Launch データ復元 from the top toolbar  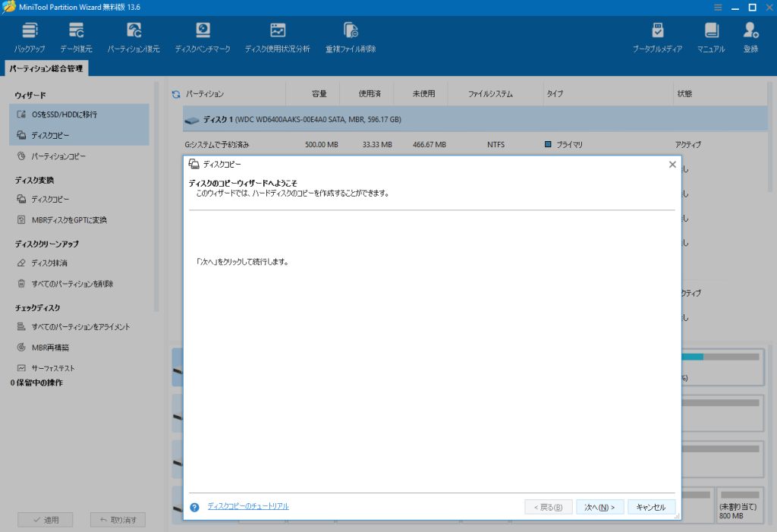[x=76, y=38]
